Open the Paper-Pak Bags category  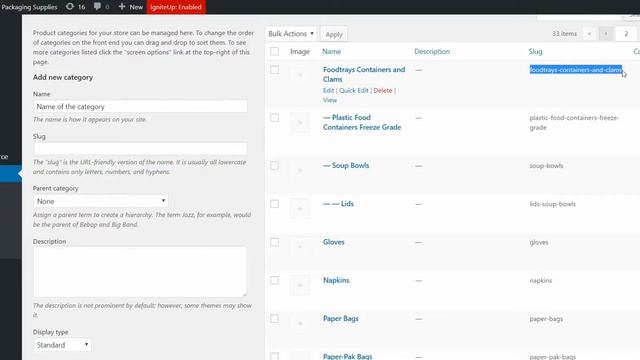pyautogui.click(x=347, y=356)
